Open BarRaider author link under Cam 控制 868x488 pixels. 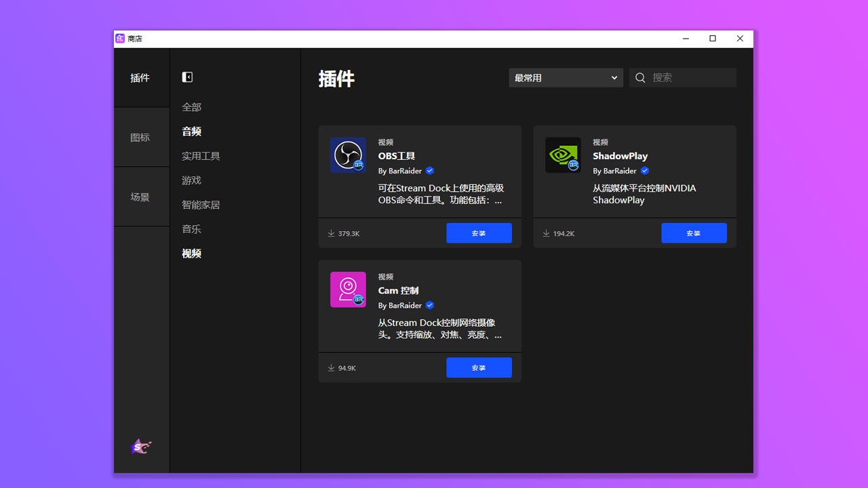click(x=405, y=306)
